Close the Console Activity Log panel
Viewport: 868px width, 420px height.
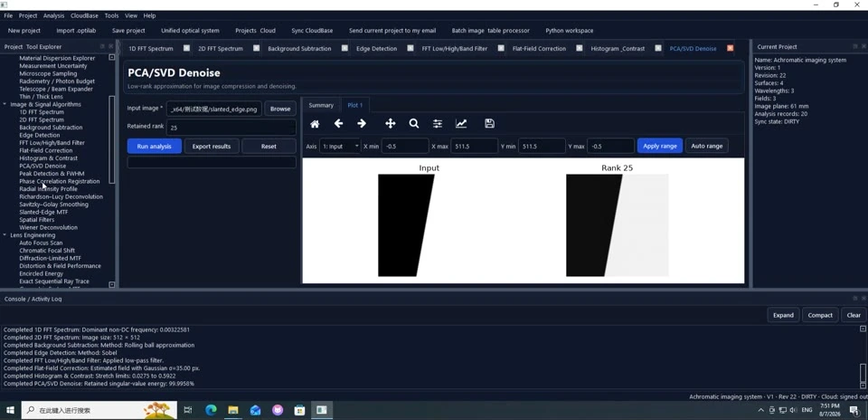pos(863,298)
